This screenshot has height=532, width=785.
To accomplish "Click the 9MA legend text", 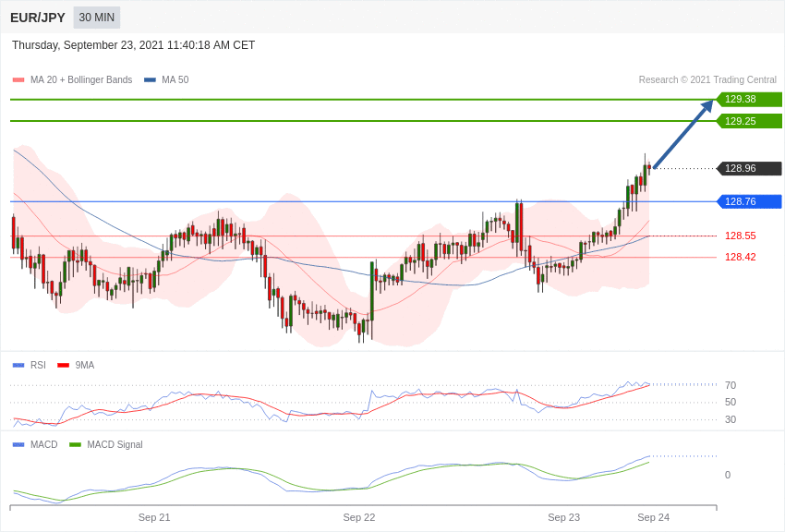I will pyautogui.click(x=85, y=366).
